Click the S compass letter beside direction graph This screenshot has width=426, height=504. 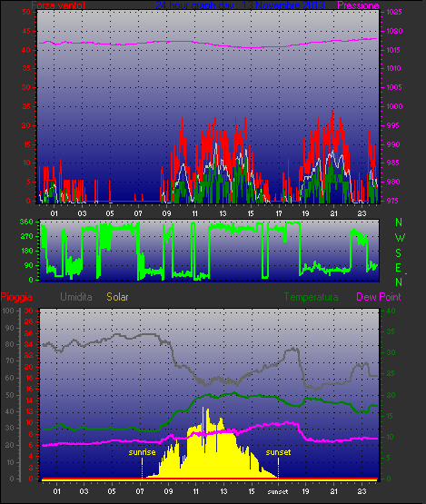tap(399, 253)
